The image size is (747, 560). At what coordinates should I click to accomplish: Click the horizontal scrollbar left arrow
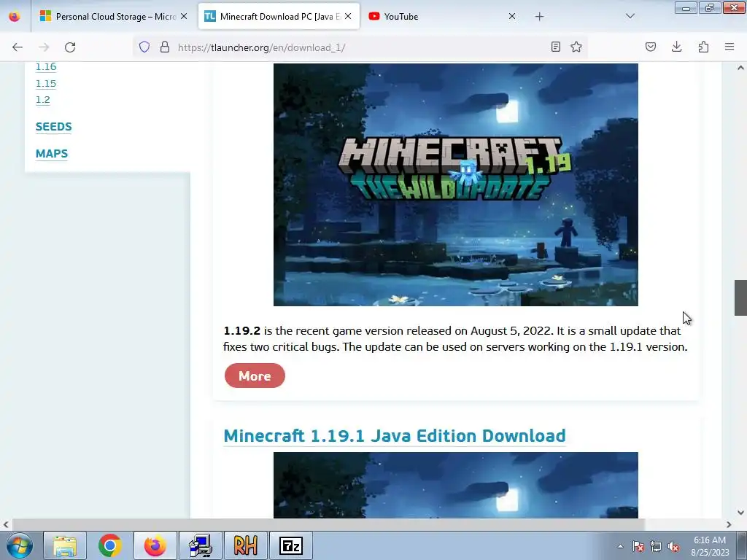pos(6,524)
